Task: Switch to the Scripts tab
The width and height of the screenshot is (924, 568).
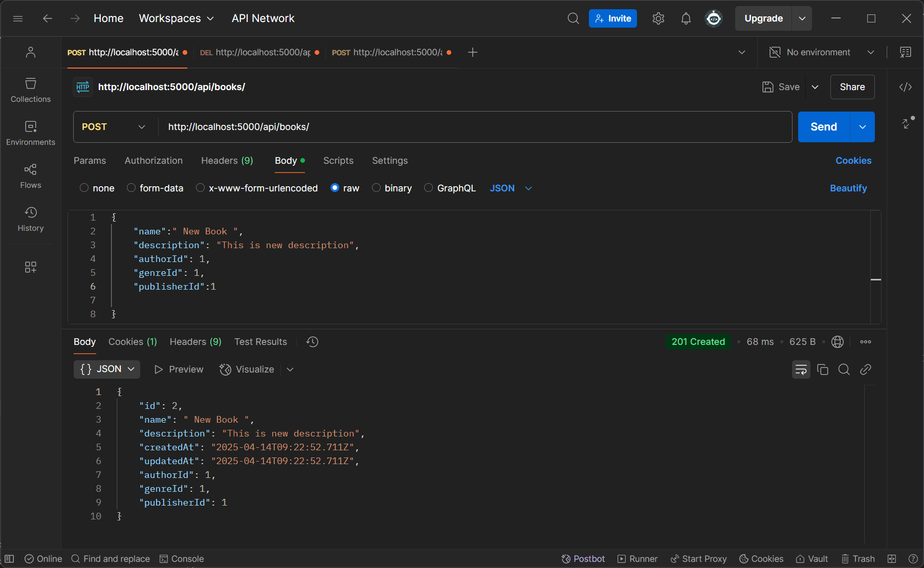Action: 338,161
